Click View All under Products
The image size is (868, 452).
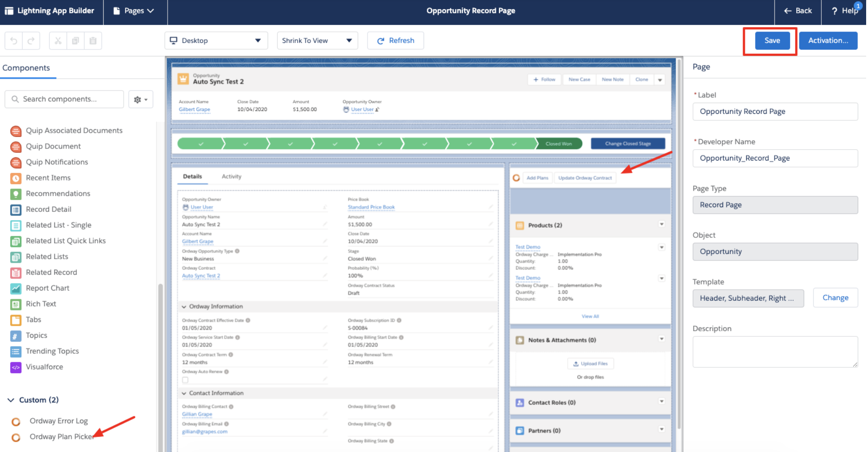click(590, 316)
